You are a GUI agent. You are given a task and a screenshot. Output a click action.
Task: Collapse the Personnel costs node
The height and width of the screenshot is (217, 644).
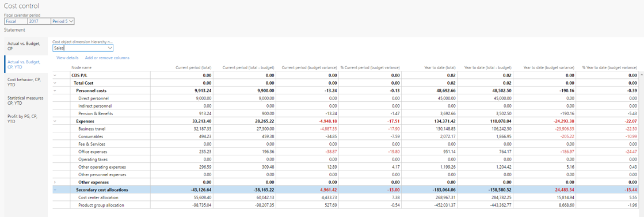point(55,90)
